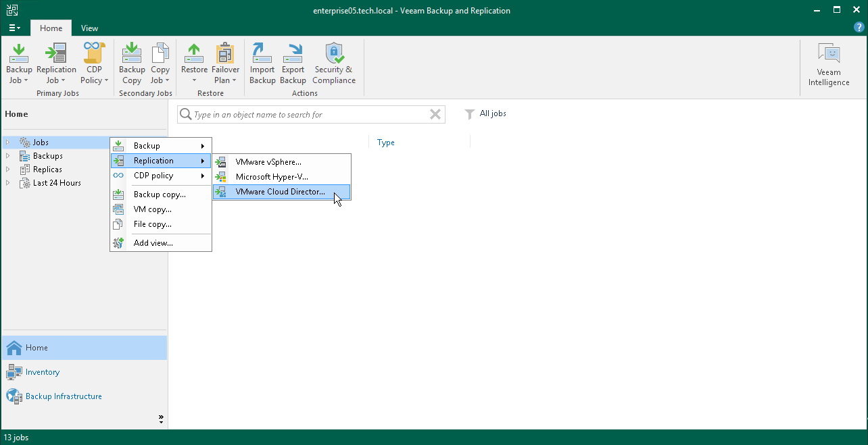This screenshot has height=445, width=868.
Task: Expand navigation pane options chevron
Action: pos(161,419)
